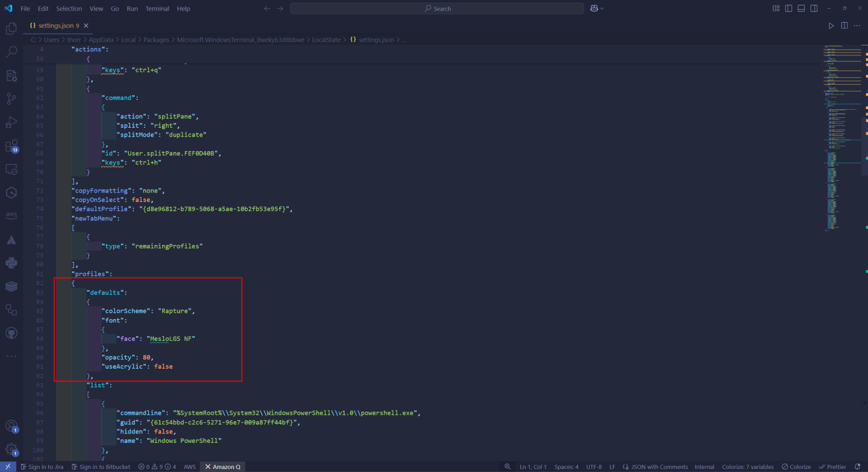Open the Accounts menu

click(x=11, y=426)
